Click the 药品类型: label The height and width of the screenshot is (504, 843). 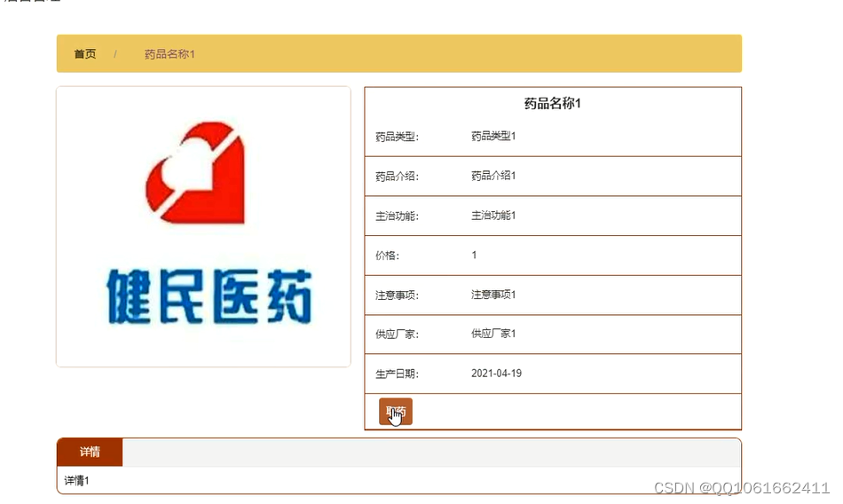[397, 137]
